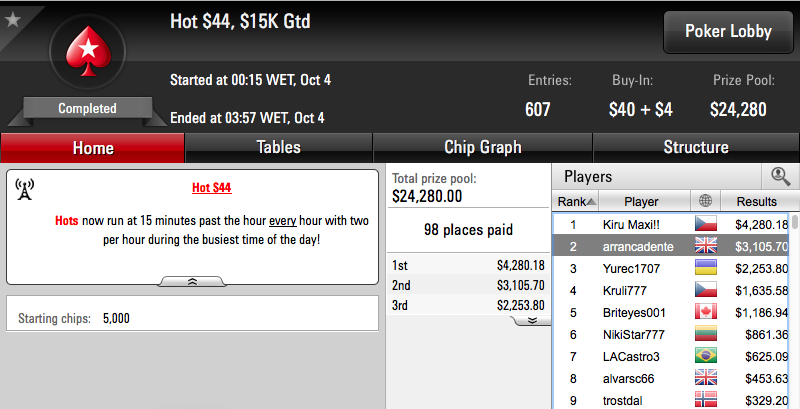Click the PokerStars spade logo
This screenshot has height=409, width=800.
pos(88,51)
